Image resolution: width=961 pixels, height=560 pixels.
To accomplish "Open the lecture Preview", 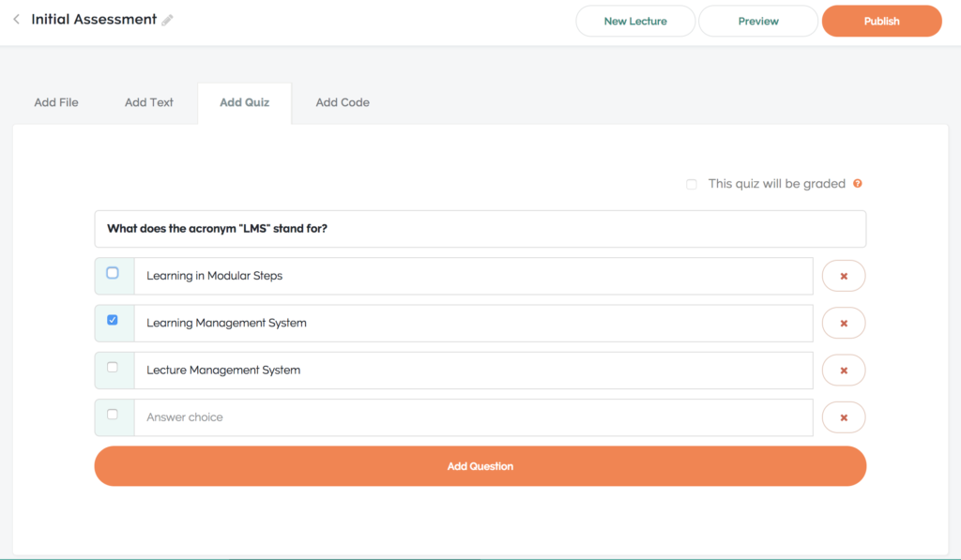I will click(758, 21).
